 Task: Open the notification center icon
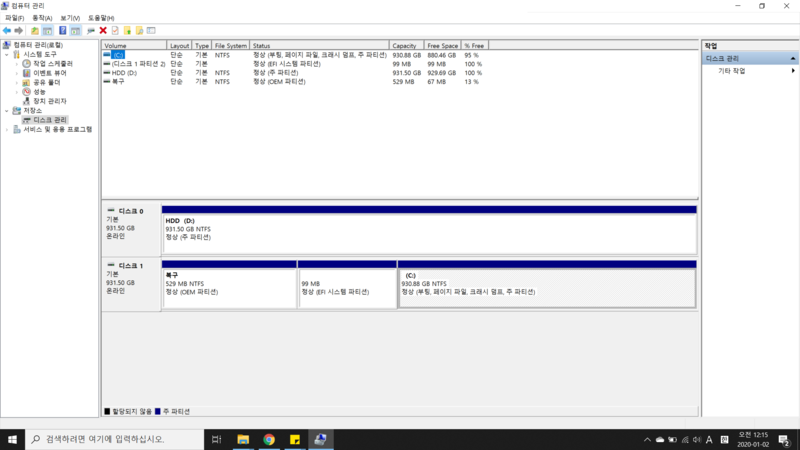pos(784,440)
